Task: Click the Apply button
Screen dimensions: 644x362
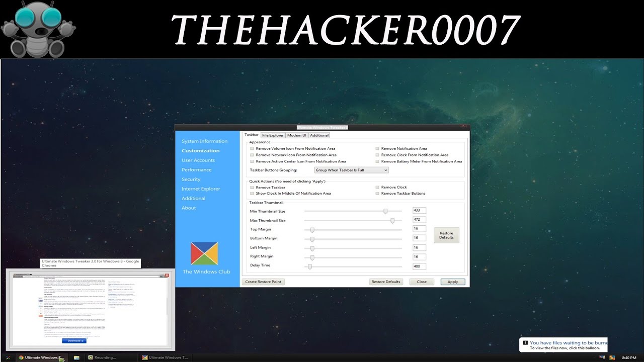Action: coord(453,282)
